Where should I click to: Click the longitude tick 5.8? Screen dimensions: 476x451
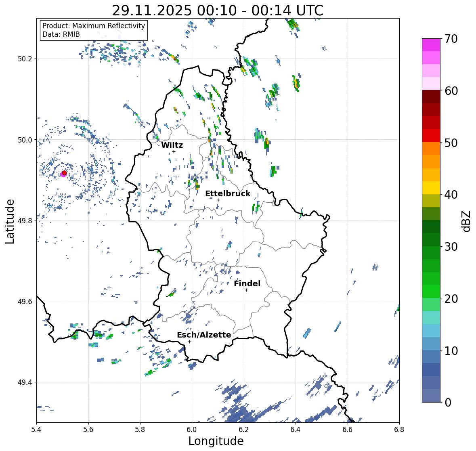140,430
